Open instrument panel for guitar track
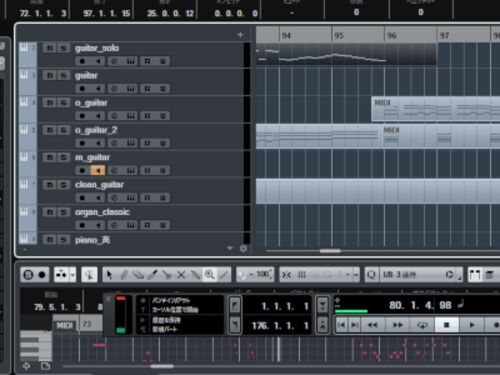The width and height of the screenshot is (500, 375). (x=131, y=89)
